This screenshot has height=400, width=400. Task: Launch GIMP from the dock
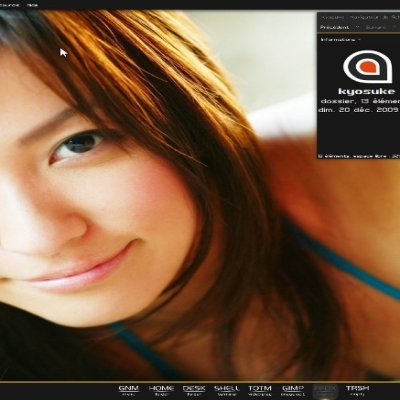point(293,390)
